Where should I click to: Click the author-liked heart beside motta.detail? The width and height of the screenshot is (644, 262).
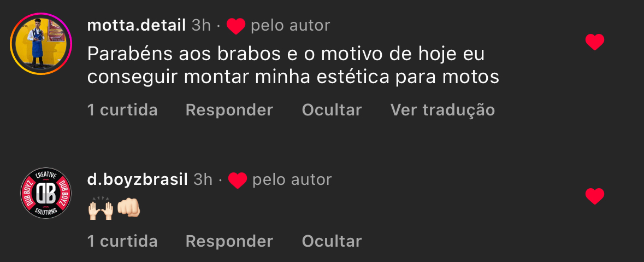click(x=236, y=26)
